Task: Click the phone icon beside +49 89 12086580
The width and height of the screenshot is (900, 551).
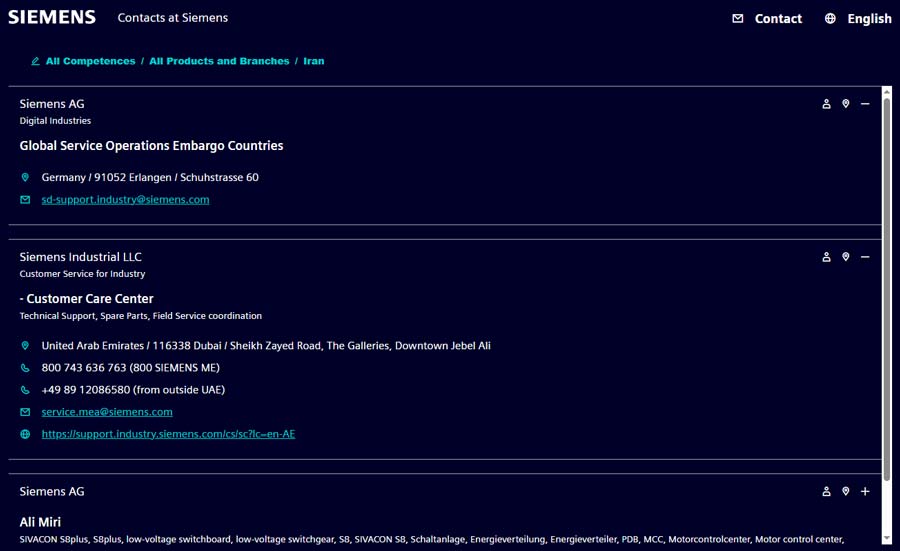Action: pos(25,390)
